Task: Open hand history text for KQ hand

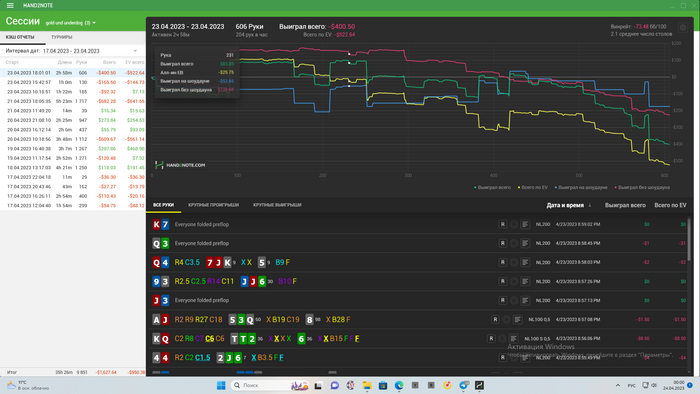Action: 513,339
